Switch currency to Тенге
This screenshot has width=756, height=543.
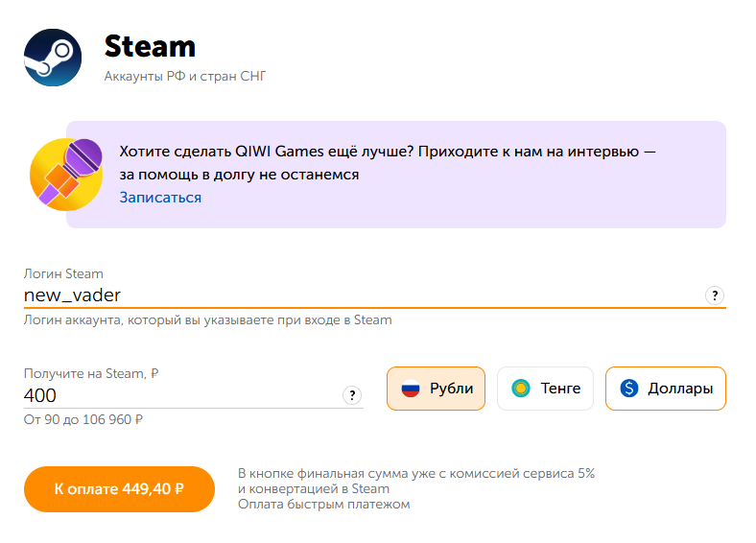(545, 389)
